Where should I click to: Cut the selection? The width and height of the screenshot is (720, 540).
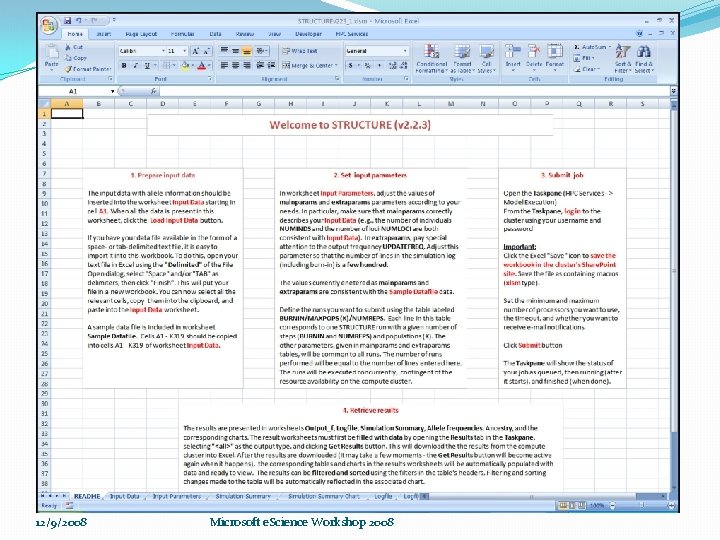point(74,47)
